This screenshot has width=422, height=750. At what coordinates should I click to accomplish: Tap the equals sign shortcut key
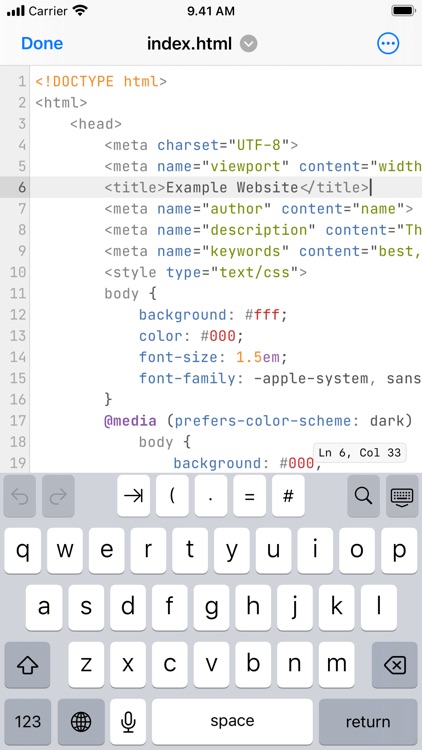pos(249,496)
